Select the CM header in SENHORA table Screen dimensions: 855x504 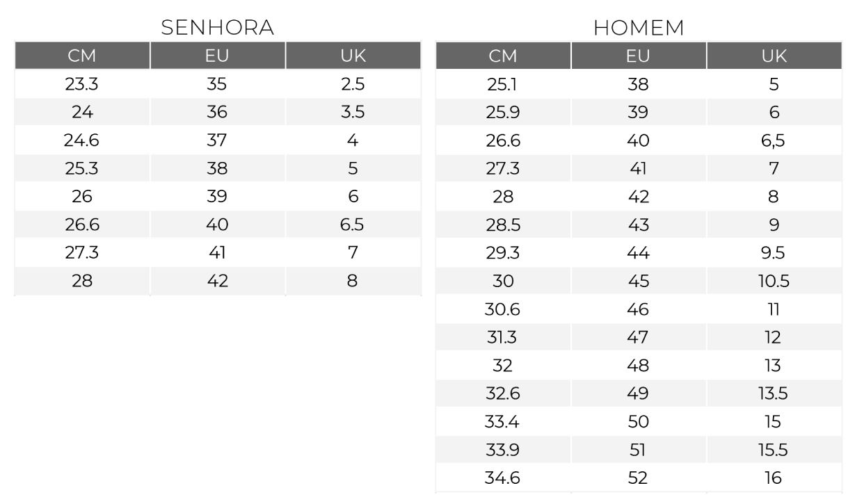82,56
